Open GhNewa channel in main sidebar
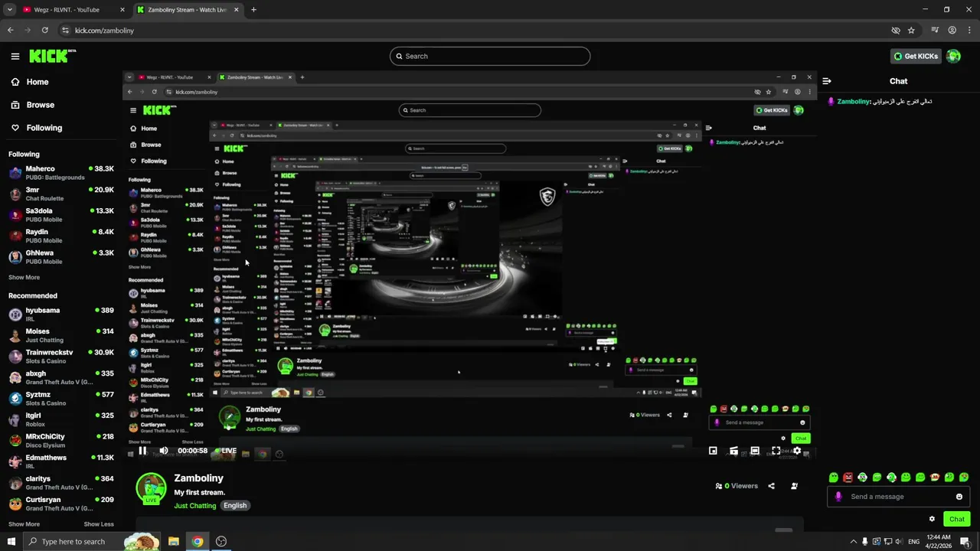Image resolution: width=980 pixels, height=551 pixels. click(61, 257)
